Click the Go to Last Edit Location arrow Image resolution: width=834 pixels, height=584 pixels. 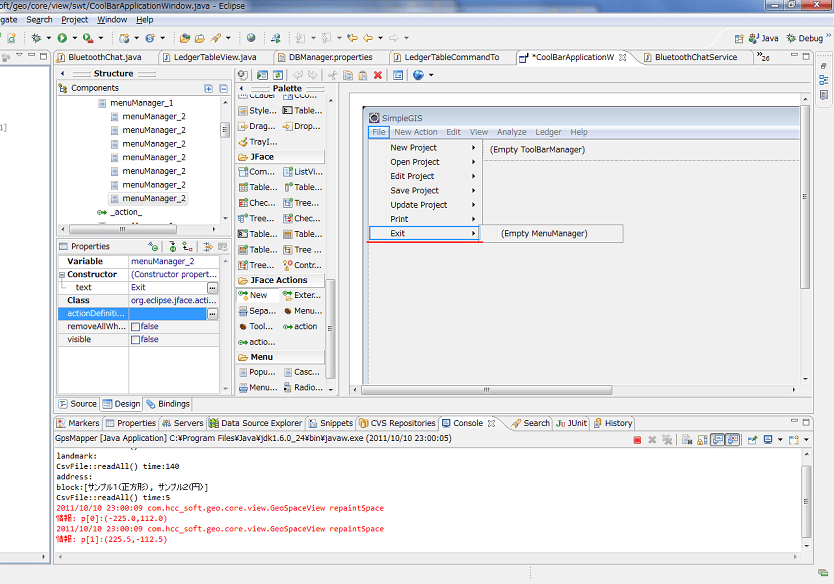[352, 38]
